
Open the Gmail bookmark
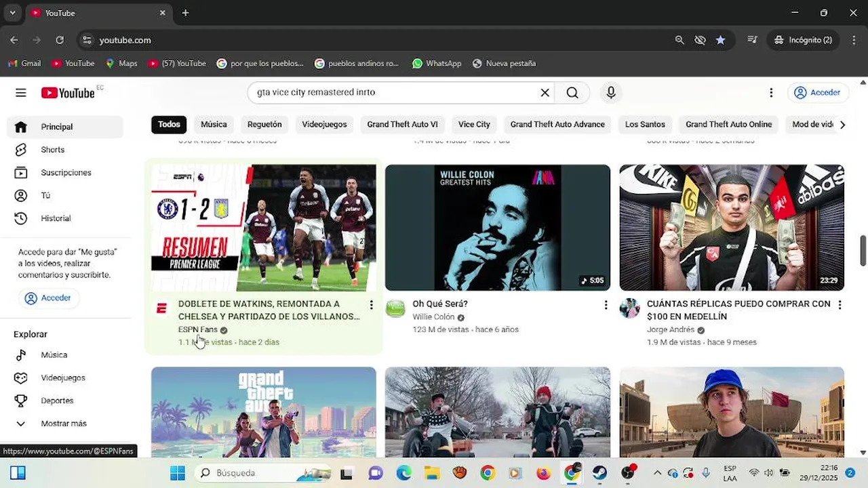coord(24,64)
